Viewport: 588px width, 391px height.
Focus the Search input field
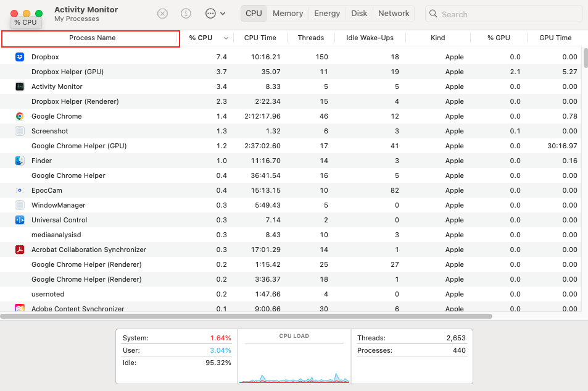pos(503,14)
